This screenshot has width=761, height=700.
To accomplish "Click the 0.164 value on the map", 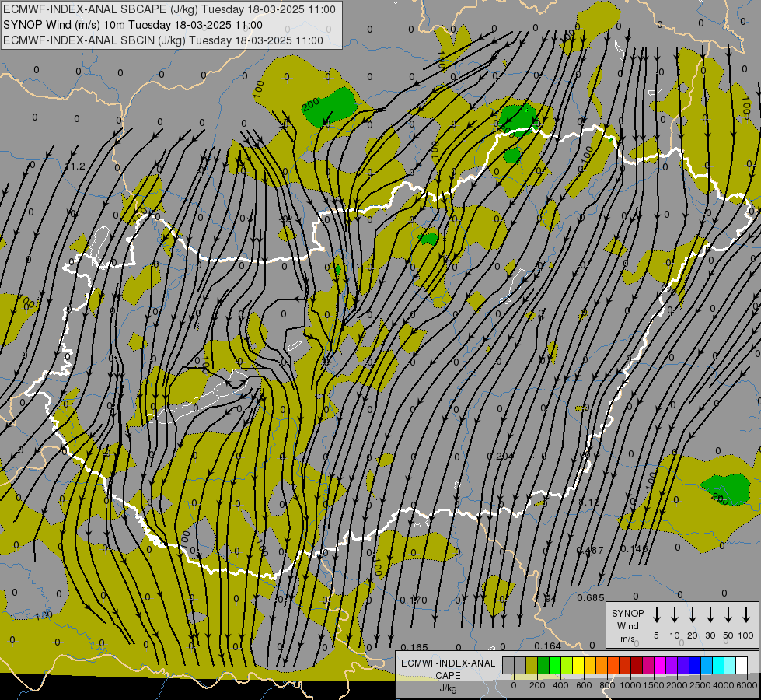I will [x=548, y=646].
